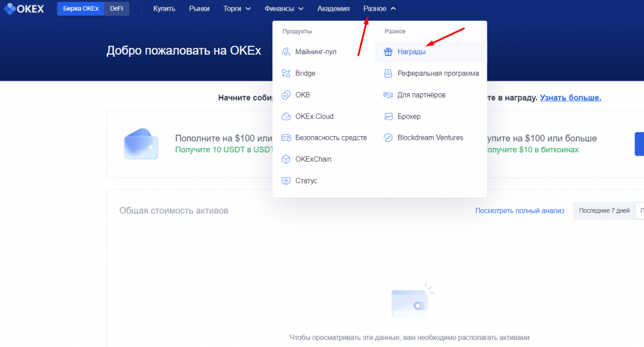Click Пополните на $100 offer text
The image size is (644, 347).
[x=223, y=139]
